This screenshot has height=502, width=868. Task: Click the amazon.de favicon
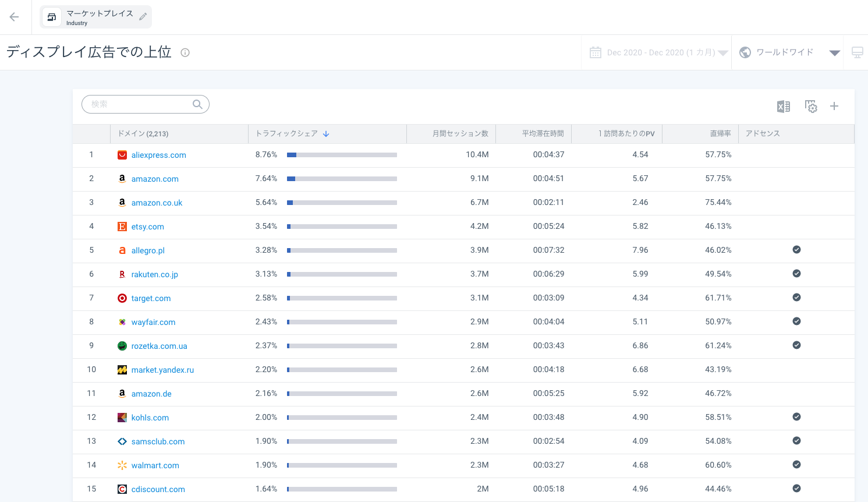pos(122,394)
